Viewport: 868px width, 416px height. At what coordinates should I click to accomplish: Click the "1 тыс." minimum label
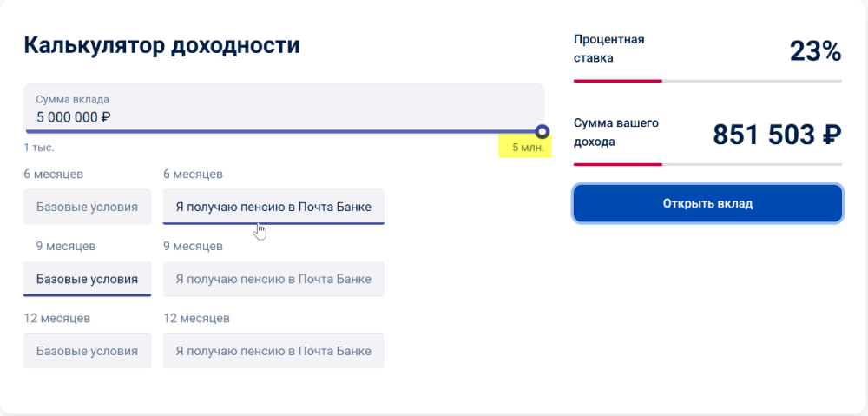point(39,148)
